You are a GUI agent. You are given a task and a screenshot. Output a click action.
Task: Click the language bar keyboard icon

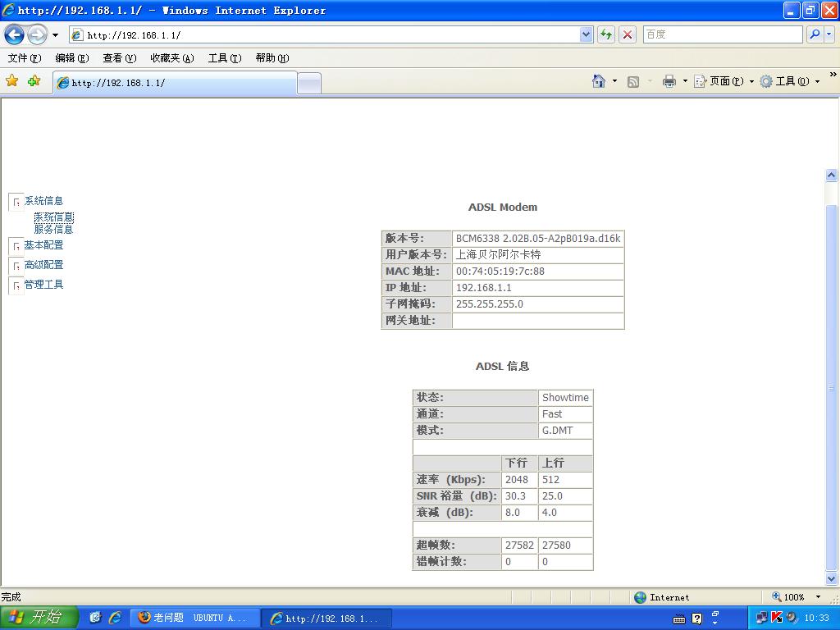click(x=678, y=619)
